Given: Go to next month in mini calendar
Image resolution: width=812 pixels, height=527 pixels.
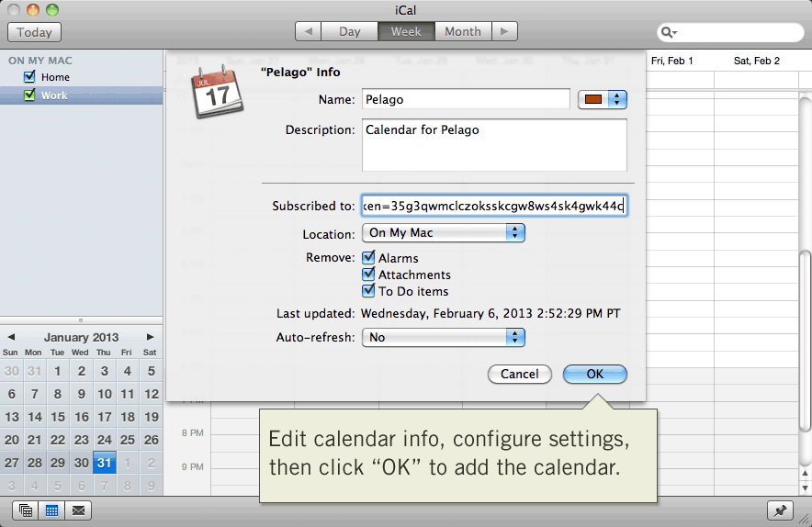Looking at the screenshot, I should coord(150,337).
